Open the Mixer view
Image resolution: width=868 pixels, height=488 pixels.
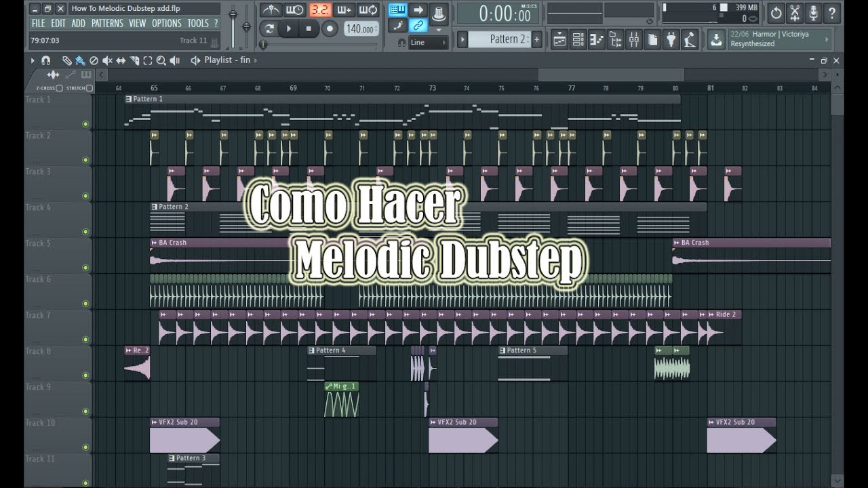634,40
